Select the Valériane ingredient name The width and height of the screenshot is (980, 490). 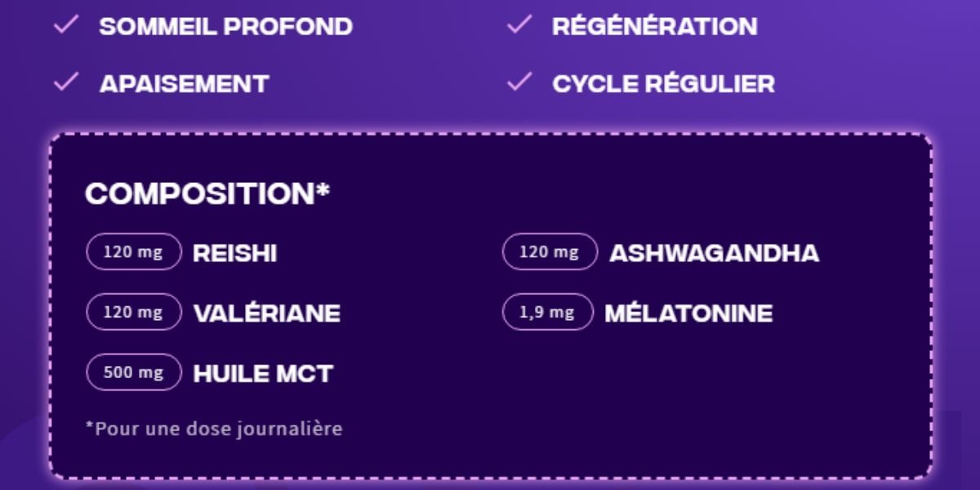click(267, 314)
